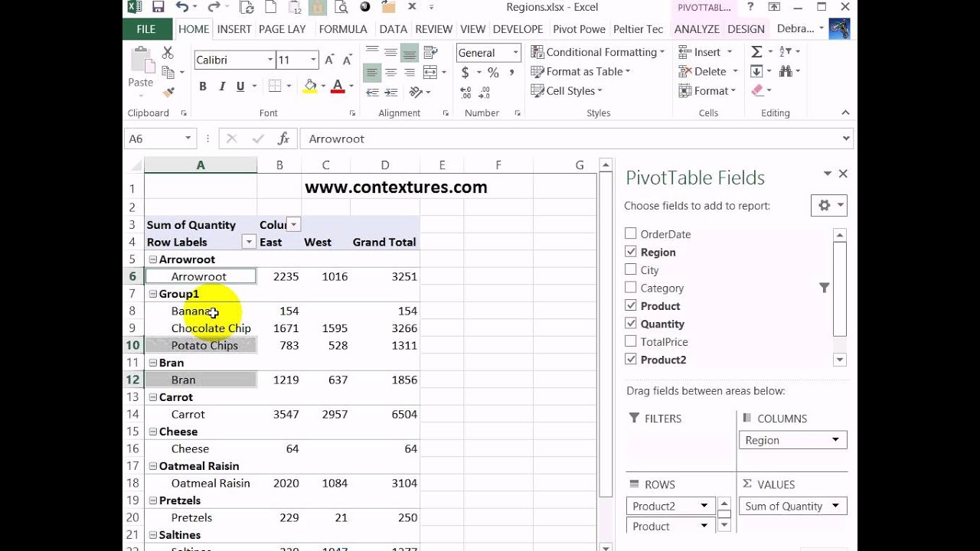The width and height of the screenshot is (980, 551).
Task: Click the yellow fill color swatch
Action: coord(310,86)
